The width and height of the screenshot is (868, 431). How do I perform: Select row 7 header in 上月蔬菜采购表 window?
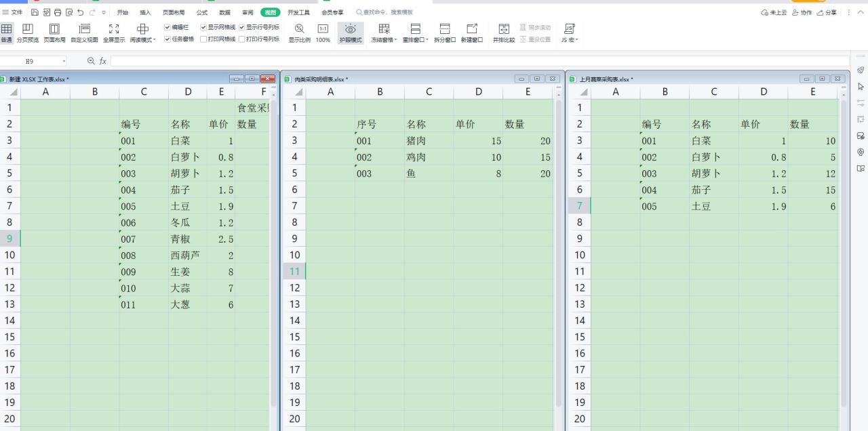(579, 206)
